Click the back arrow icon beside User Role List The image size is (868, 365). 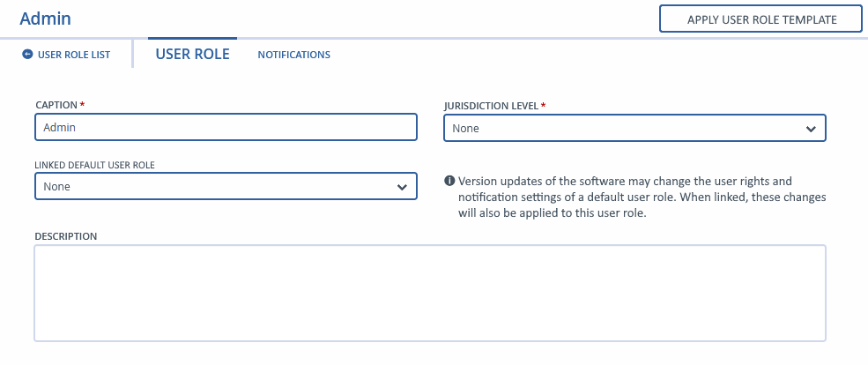click(x=27, y=55)
